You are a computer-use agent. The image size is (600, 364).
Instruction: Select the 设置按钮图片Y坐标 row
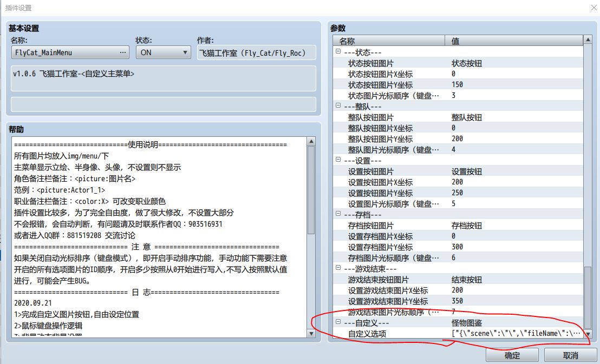click(x=458, y=193)
